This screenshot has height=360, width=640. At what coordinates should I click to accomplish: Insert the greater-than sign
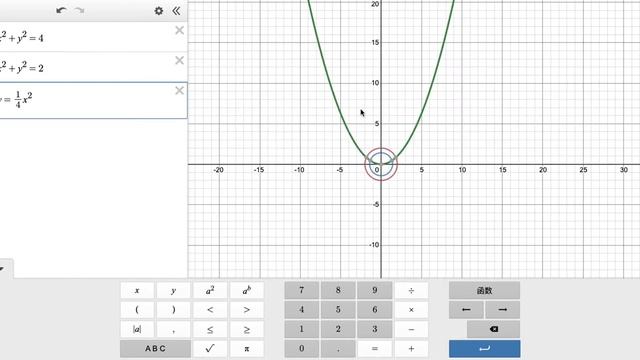point(247,310)
